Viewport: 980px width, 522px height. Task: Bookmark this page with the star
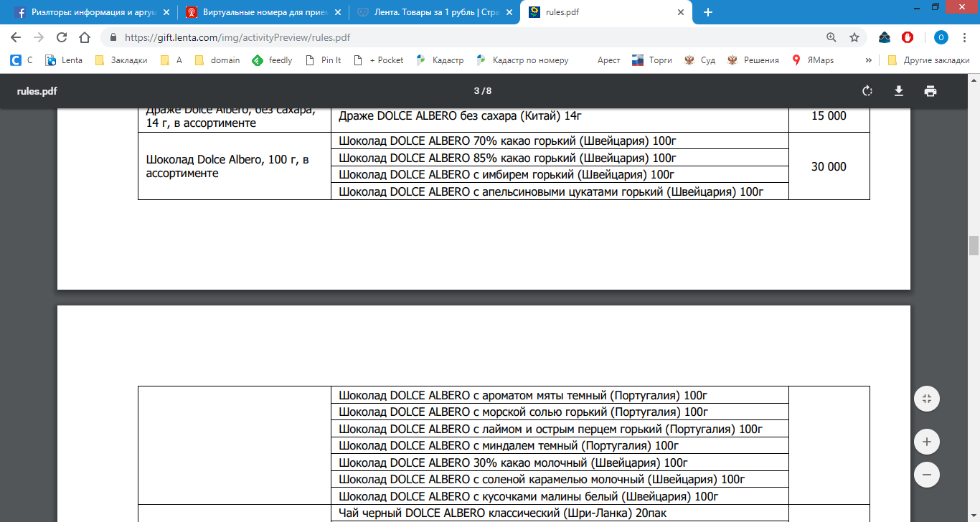pos(854,37)
